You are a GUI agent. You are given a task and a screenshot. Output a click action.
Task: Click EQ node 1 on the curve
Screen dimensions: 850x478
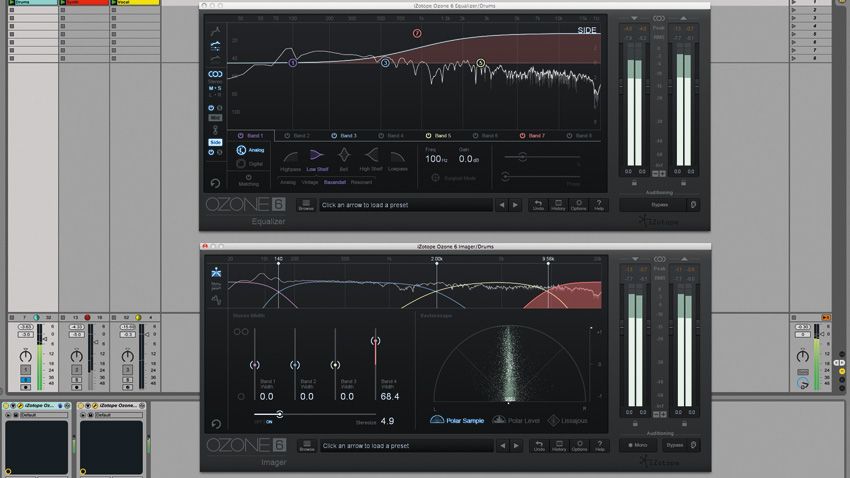pyautogui.click(x=292, y=63)
